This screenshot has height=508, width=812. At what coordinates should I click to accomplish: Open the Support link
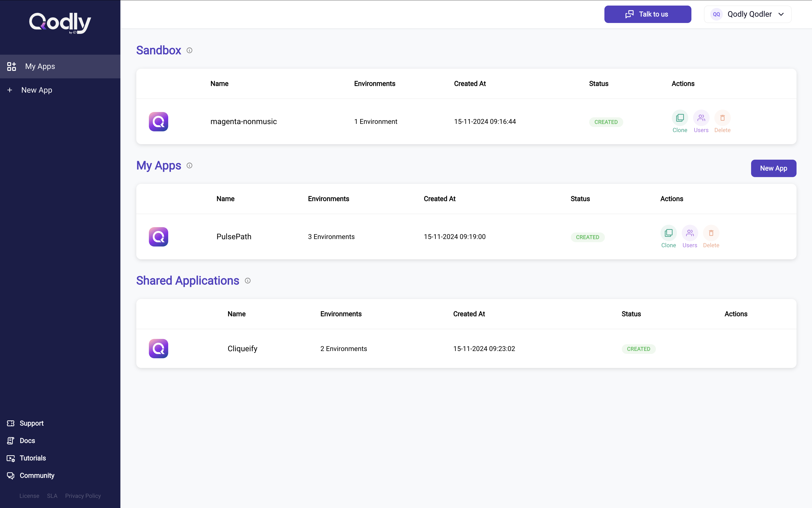pos(25,423)
